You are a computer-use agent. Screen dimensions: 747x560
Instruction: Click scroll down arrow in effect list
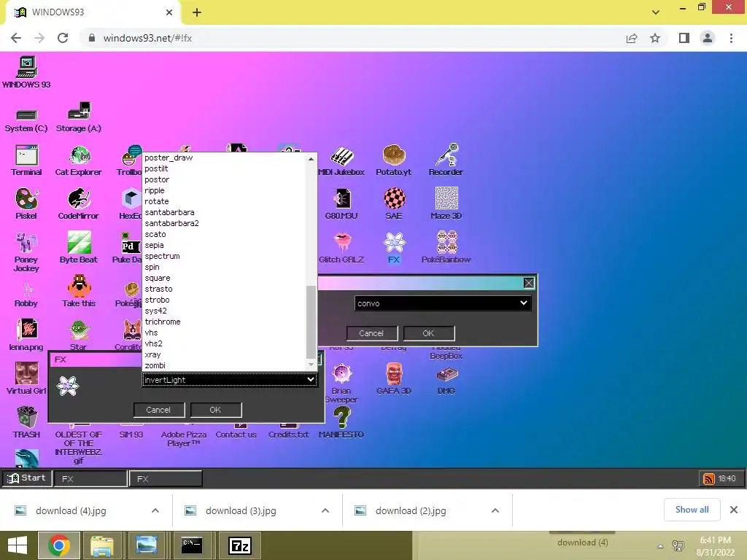311,365
